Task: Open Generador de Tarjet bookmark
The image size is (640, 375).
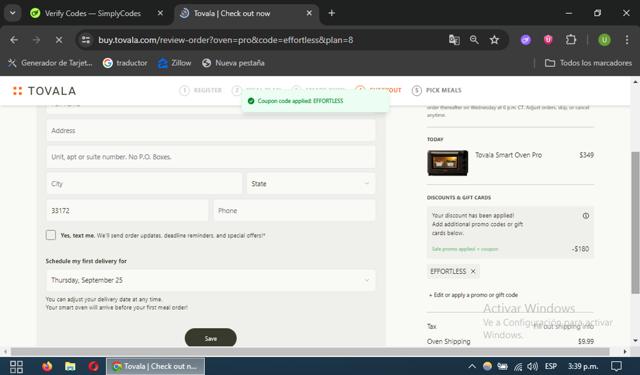Action: click(50, 63)
